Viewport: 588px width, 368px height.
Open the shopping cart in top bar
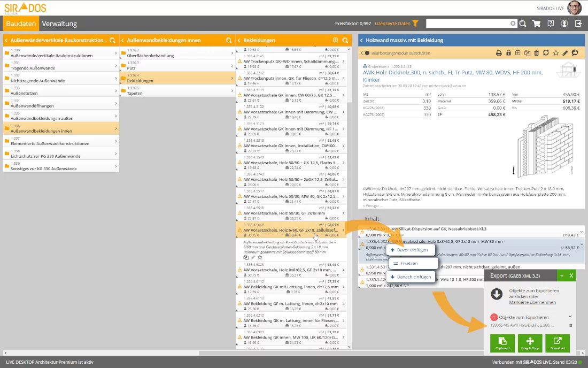coord(536,24)
